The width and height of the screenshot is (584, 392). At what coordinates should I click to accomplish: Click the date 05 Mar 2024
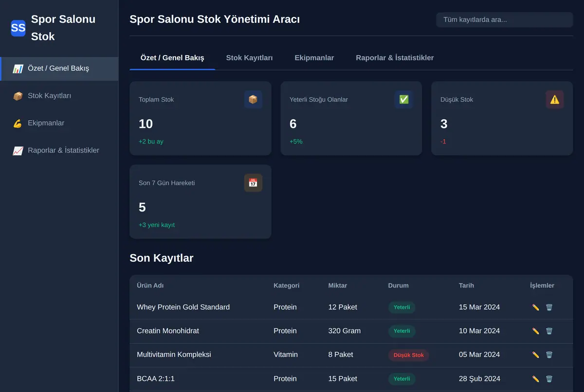(479, 355)
